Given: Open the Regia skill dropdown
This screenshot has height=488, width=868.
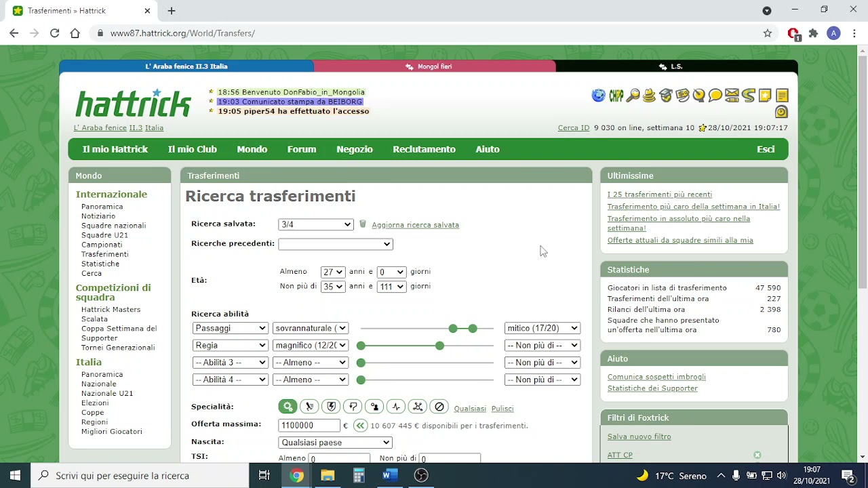Looking at the screenshot, I should coord(231,345).
